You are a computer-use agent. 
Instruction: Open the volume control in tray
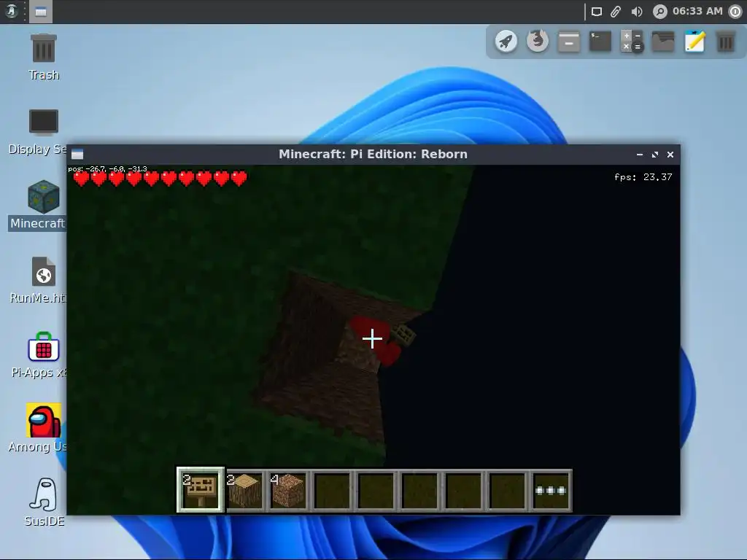[636, 12]
